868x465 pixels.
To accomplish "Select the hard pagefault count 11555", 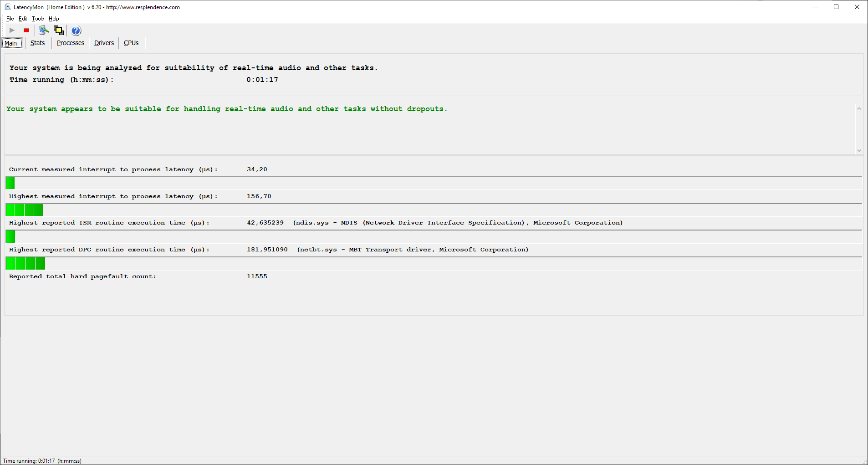I will 257,276.
